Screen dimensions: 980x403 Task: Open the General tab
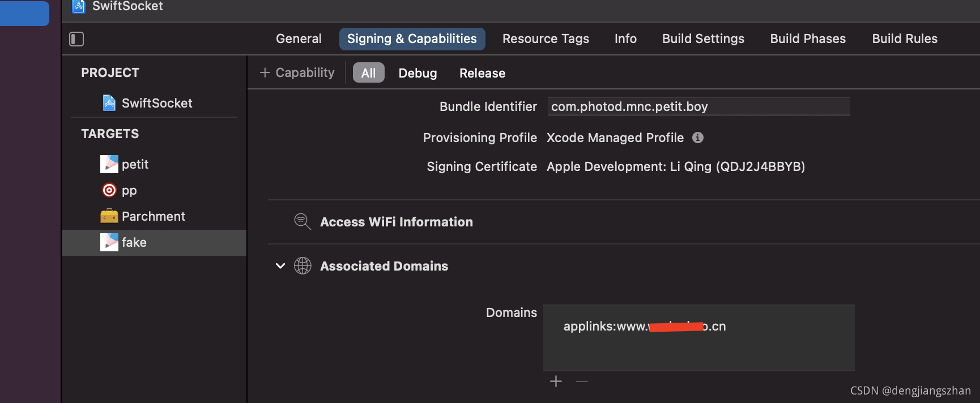(x=299, y=38)
